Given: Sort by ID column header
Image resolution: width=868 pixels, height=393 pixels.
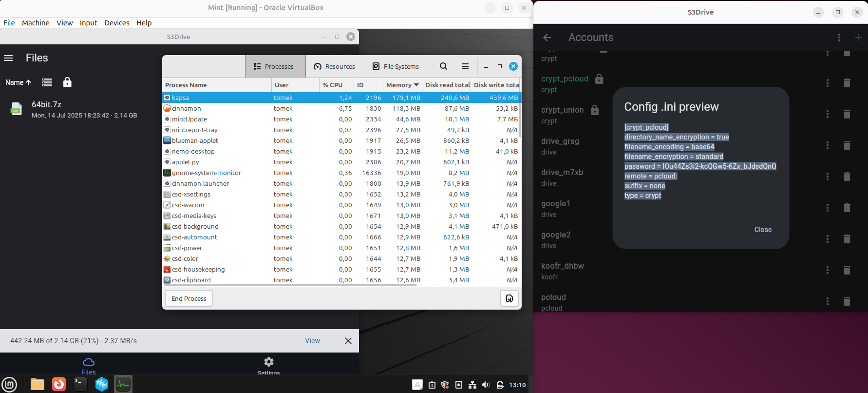Looking at the screenshot, I should pos(369,85).
